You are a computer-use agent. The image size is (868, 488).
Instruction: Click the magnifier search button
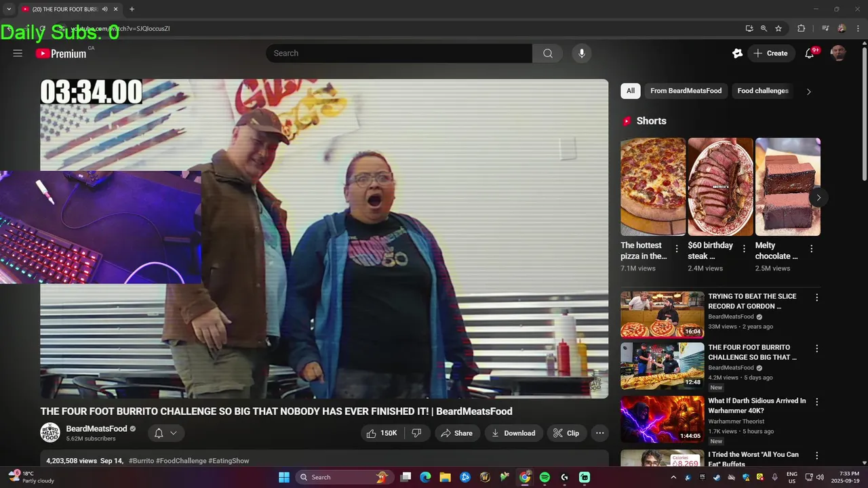[548, 54]
